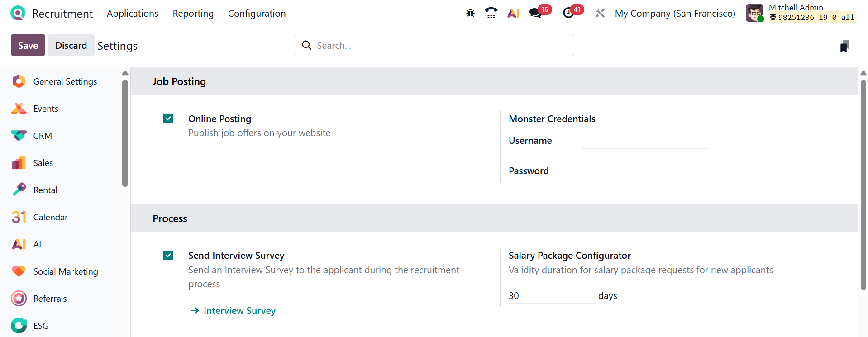This screenshot has height=337, width=868.
Task: Click the wrench tools icon
Action: pyautogui.click(x=600, y=13)
